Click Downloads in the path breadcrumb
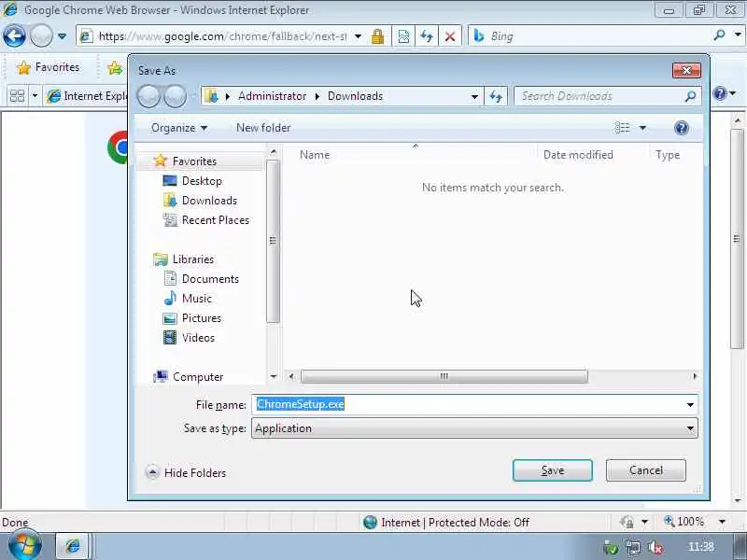The height and width of the screenshot is (560, 747). (x=355, y=96)
